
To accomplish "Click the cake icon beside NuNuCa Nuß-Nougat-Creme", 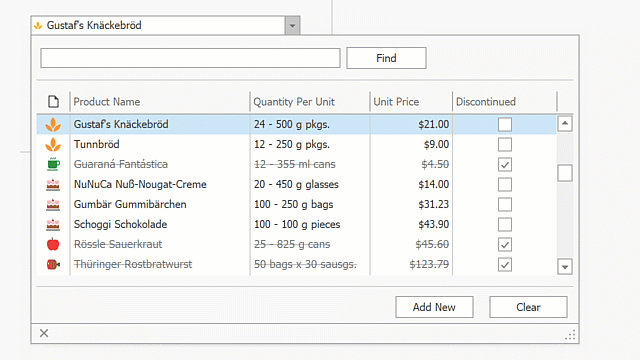I will pyautogui.click(x=53, y=184).
